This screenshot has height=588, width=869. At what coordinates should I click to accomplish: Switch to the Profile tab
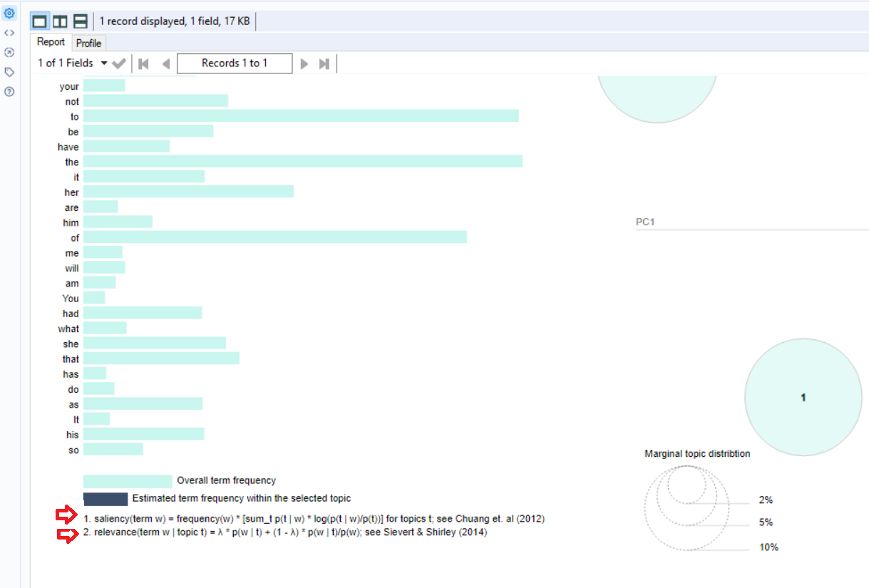pos(88,42)
